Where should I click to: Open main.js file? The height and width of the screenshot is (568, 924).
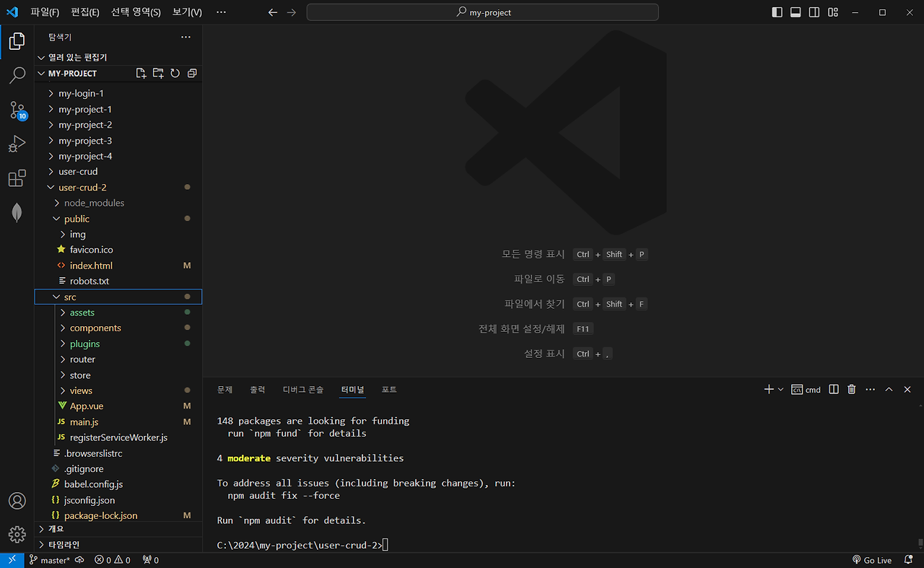(x=118, y=421)
